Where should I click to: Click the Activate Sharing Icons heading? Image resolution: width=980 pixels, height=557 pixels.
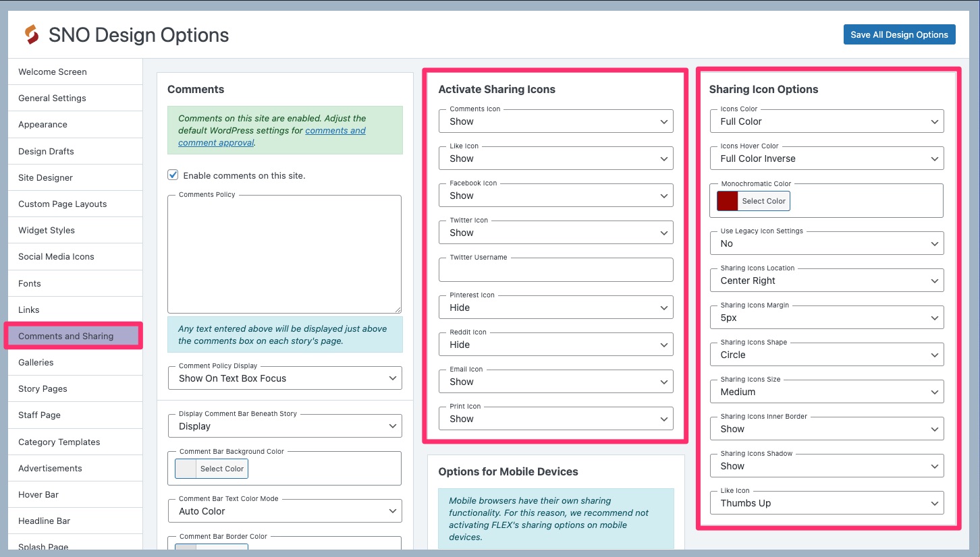497,89
